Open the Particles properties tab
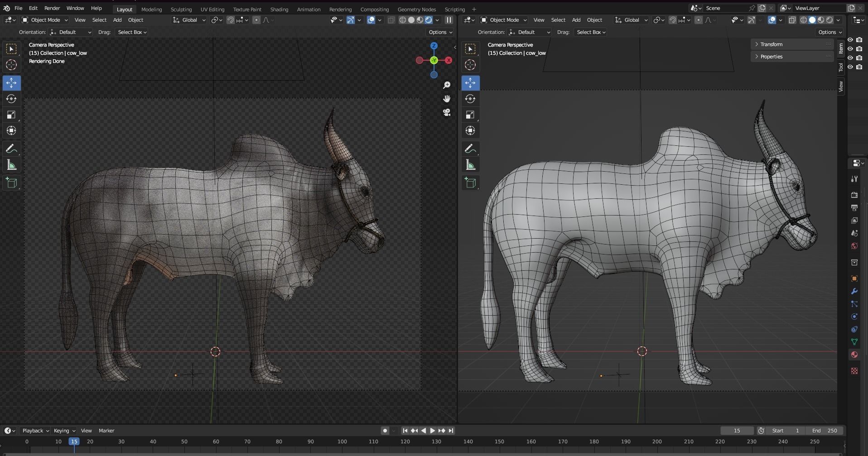Viewport: 868px width, 456px height. tap(854, 304)
